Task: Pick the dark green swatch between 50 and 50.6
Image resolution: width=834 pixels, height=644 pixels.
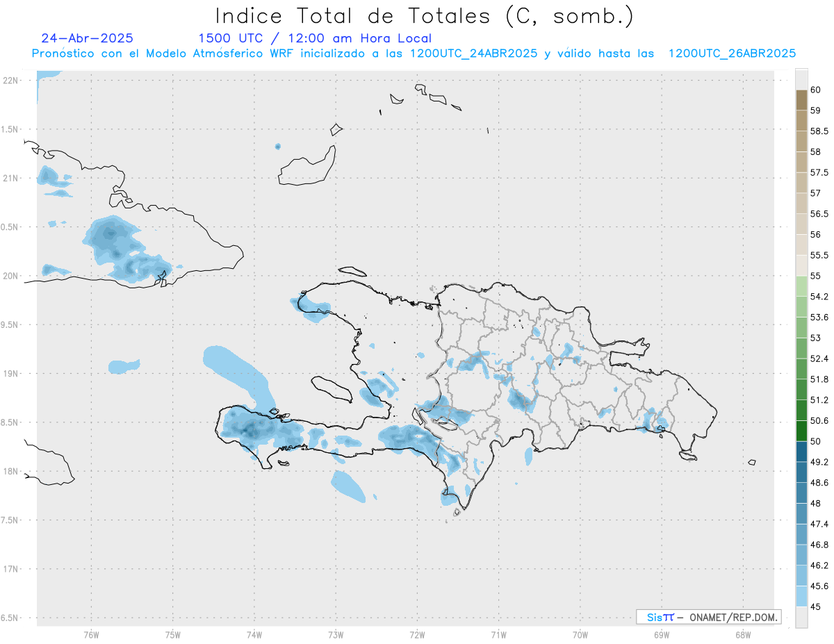Action: (x=801, y=431)
